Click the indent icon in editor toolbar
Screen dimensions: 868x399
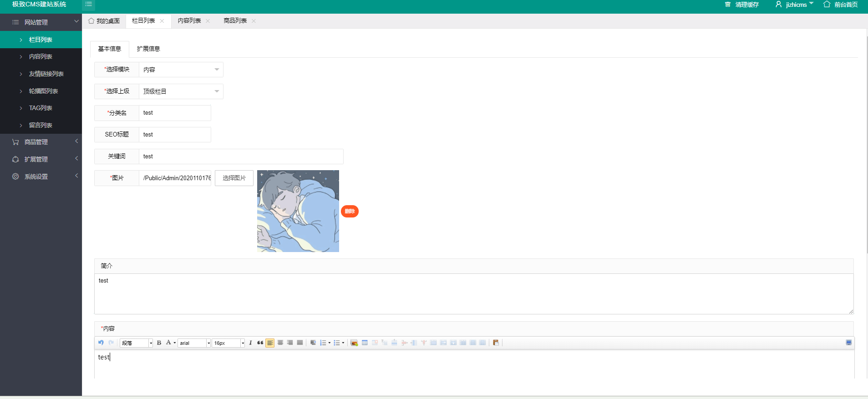tap(313, 343)
